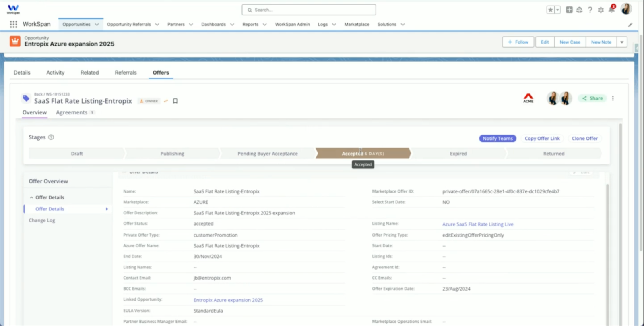
Task: Open the global actions plus icon
Action: tap(569, 10)
